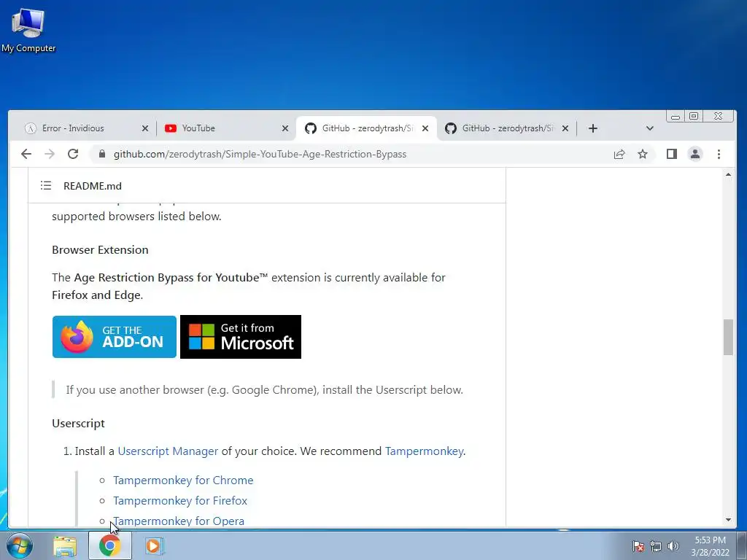Screen dimensions: 747x560
Task: Open Tampermonkey for Chrome link
Action: [x=183, y=480]
